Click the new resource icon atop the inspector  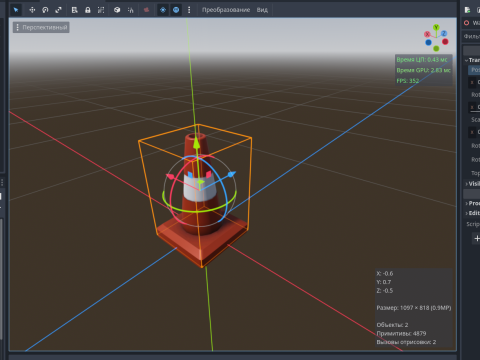pyautogui.click(x=467, y=10)
